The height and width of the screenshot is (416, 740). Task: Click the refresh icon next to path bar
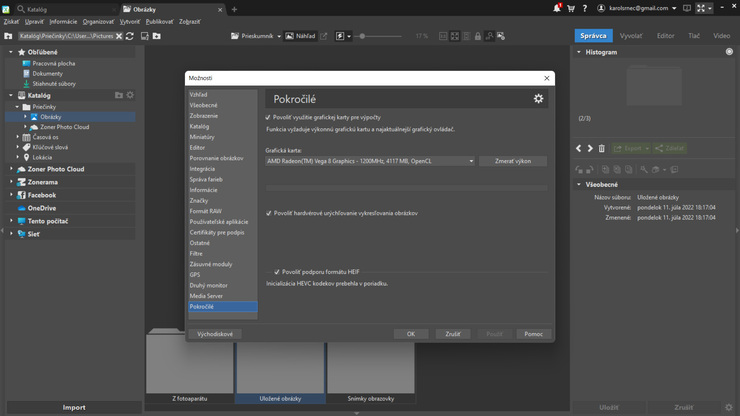[130, 36]
